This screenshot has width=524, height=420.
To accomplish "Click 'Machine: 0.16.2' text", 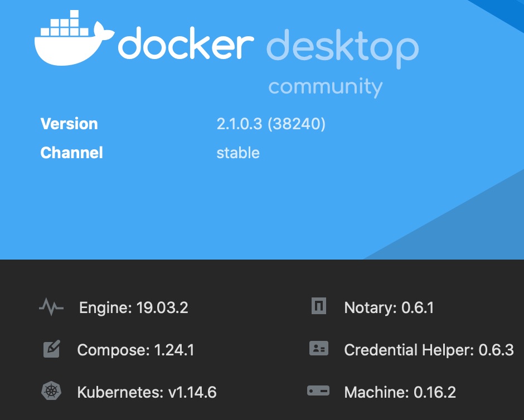I will point(400,392).
